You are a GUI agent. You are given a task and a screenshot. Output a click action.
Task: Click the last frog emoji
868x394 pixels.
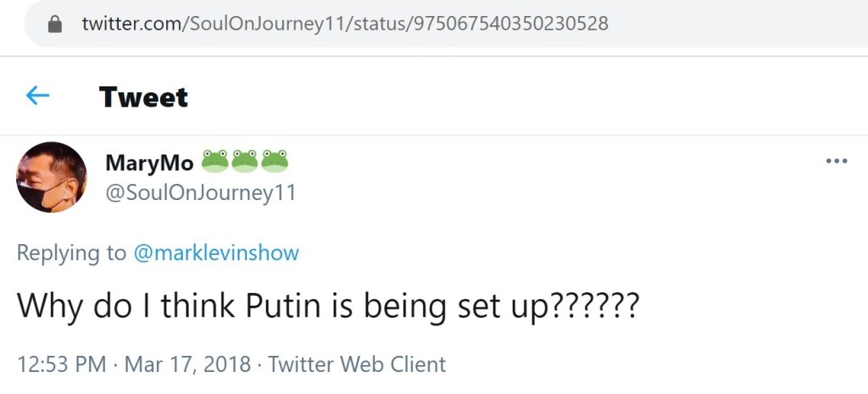[x=275, y=160]
